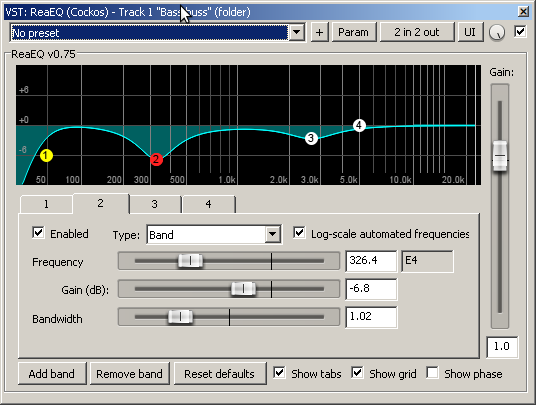Enable Show phase option
Screen dimensions: 536x405
tap(432, 373)
